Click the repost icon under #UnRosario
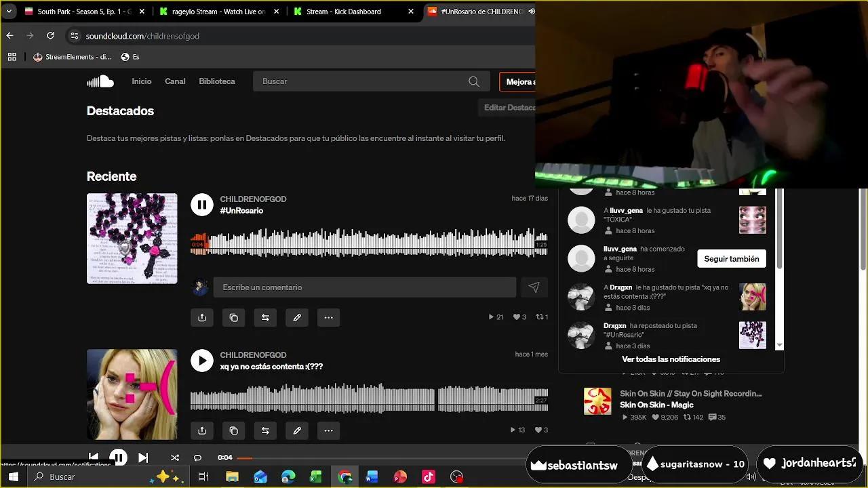 (x=265, y=317)
